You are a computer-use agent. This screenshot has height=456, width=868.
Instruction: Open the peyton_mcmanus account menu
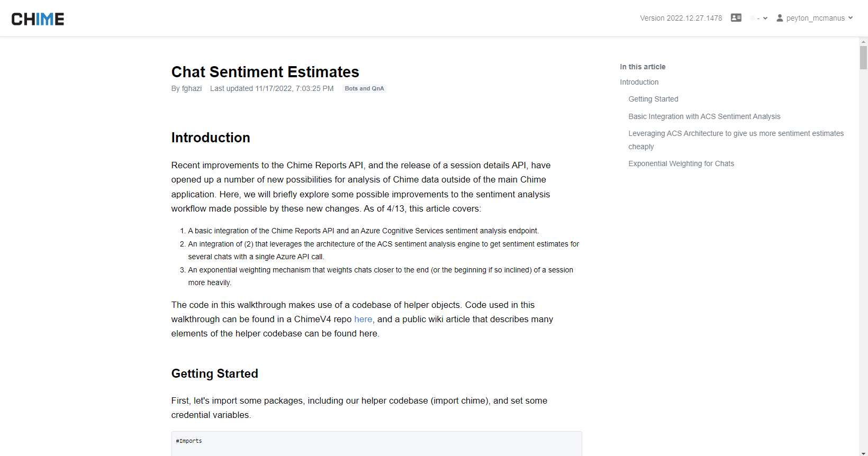coord(815,18)
